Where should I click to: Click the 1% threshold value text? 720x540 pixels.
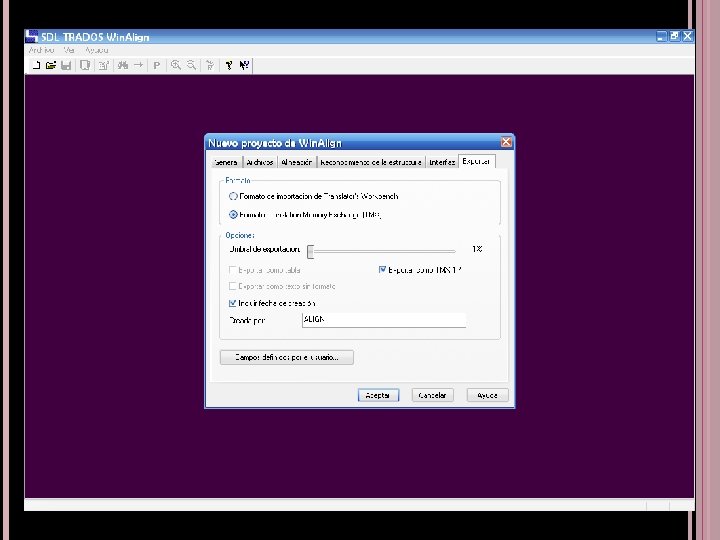pos(477,249)
